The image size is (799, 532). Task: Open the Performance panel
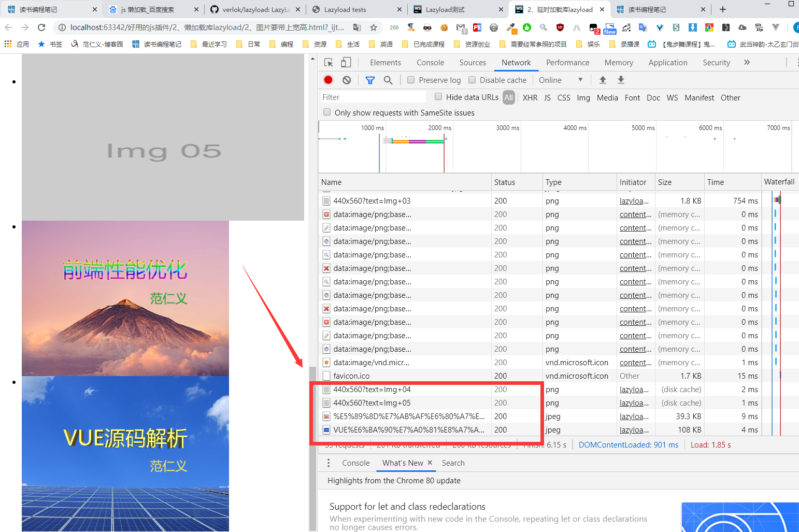568,62
